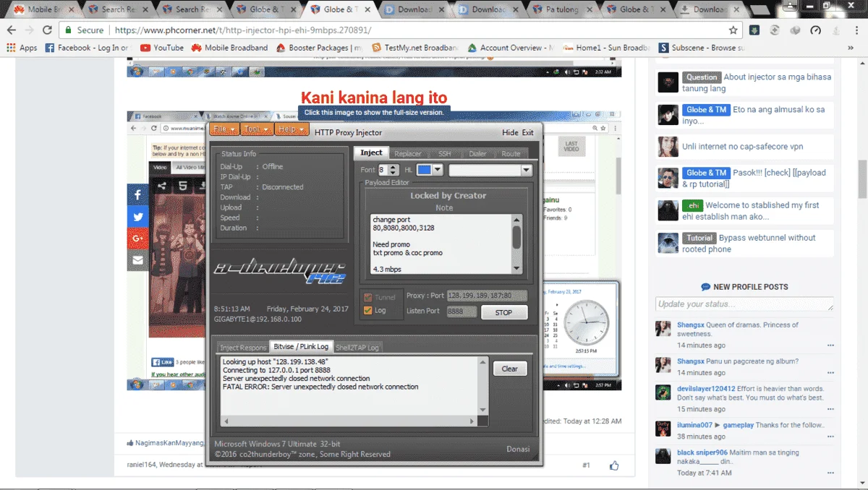Image resolution: width=868 pixels, height=490 pixels.
Task: Switch to the Route tab
Action: tap(511, 153)
